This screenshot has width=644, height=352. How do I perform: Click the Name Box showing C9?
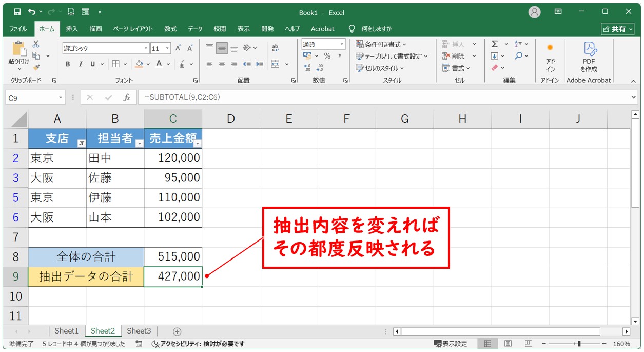[31, 97]
